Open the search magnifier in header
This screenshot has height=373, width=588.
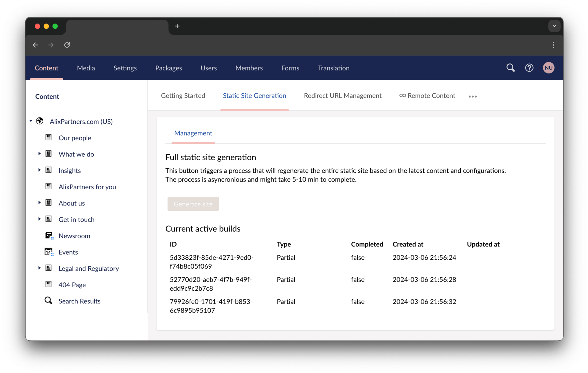[x=510, y=68]
